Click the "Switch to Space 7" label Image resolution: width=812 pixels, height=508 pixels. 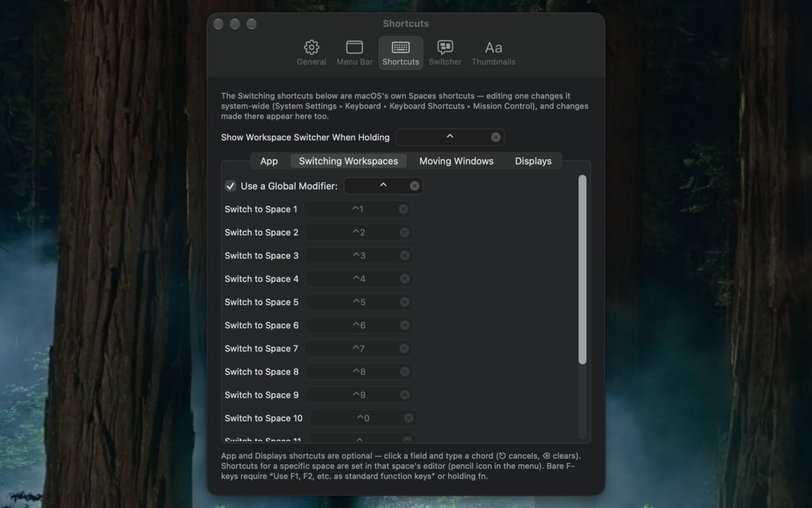click(261, 349)
